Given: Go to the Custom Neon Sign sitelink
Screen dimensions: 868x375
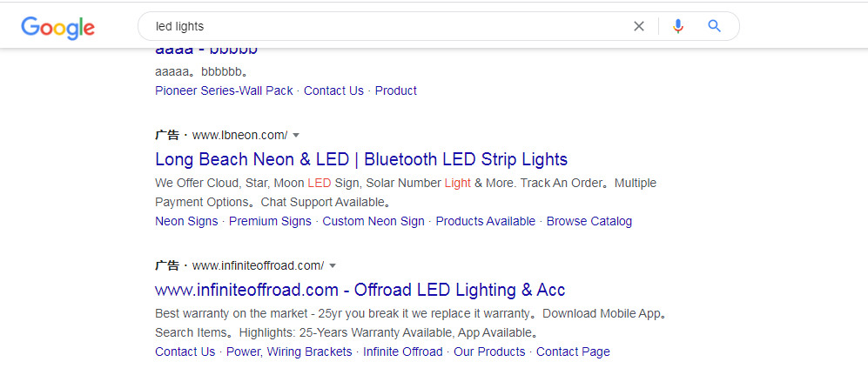Looking at the screenshot, I should 373,221.
